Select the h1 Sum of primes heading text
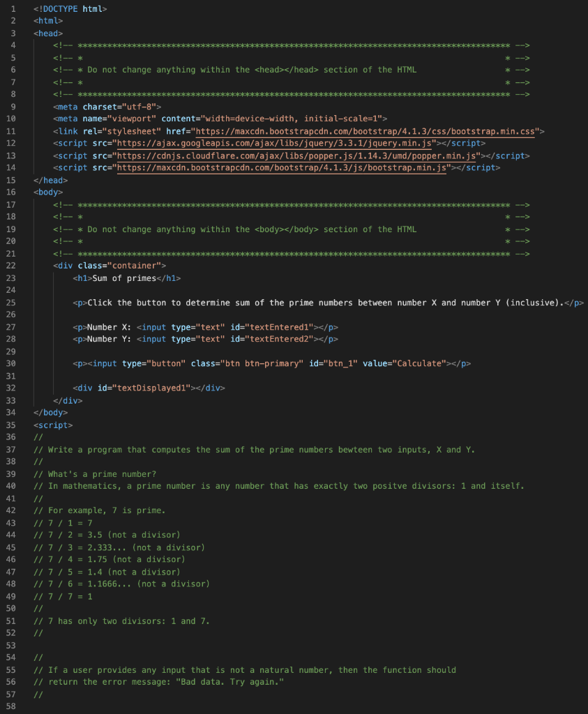 tap(126, 278)
